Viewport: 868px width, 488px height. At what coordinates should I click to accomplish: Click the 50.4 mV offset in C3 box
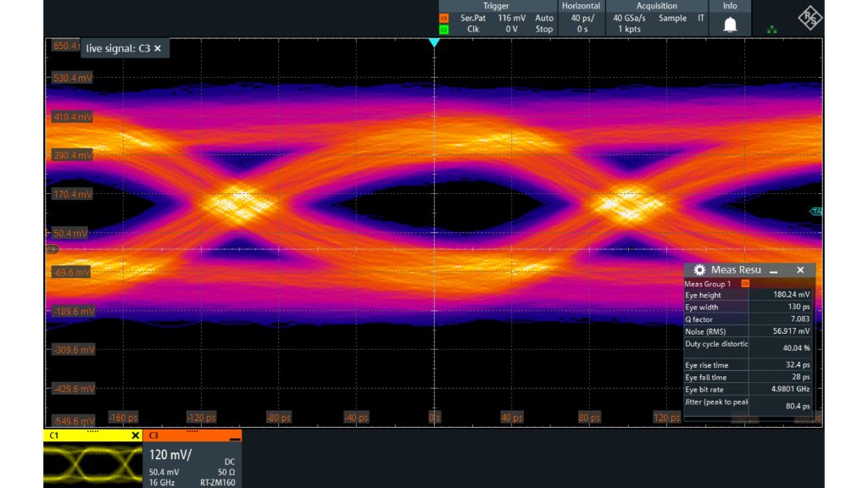pos(164,473)
